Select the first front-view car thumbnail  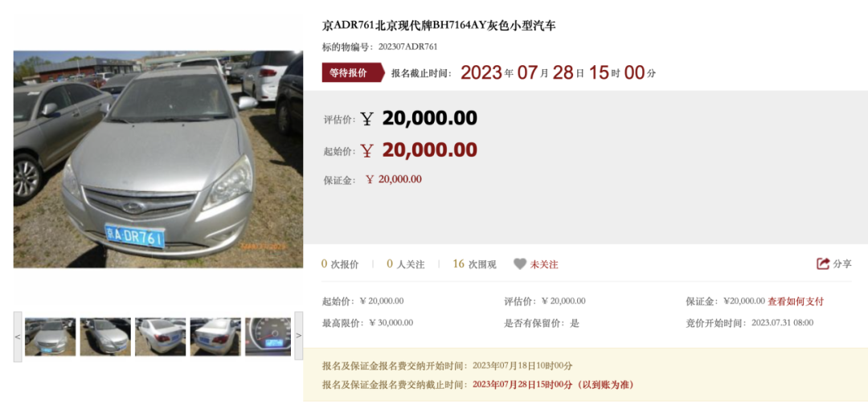tap(50, 337)
